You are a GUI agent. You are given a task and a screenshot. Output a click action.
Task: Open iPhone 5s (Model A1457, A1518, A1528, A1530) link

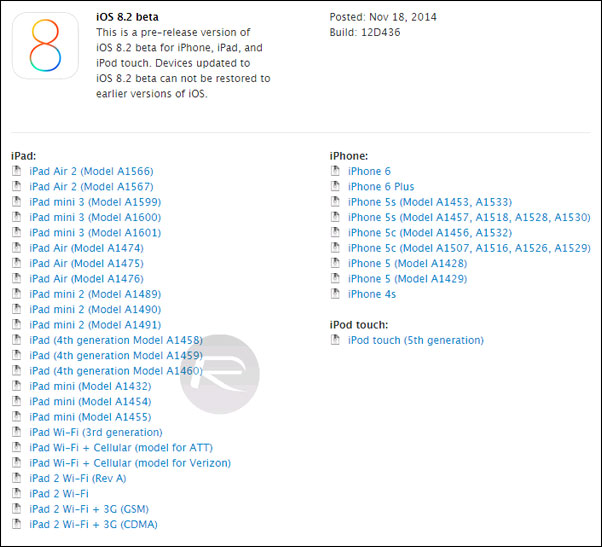click(x=469, y=217)
